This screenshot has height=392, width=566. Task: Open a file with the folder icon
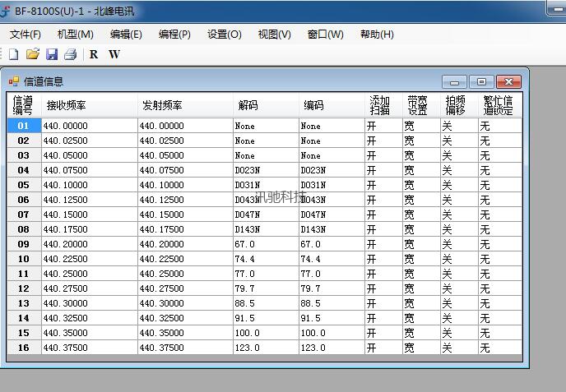[33, 54]
